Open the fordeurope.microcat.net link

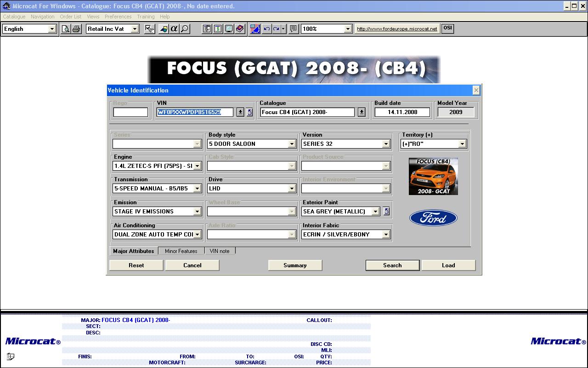point(397,29)
